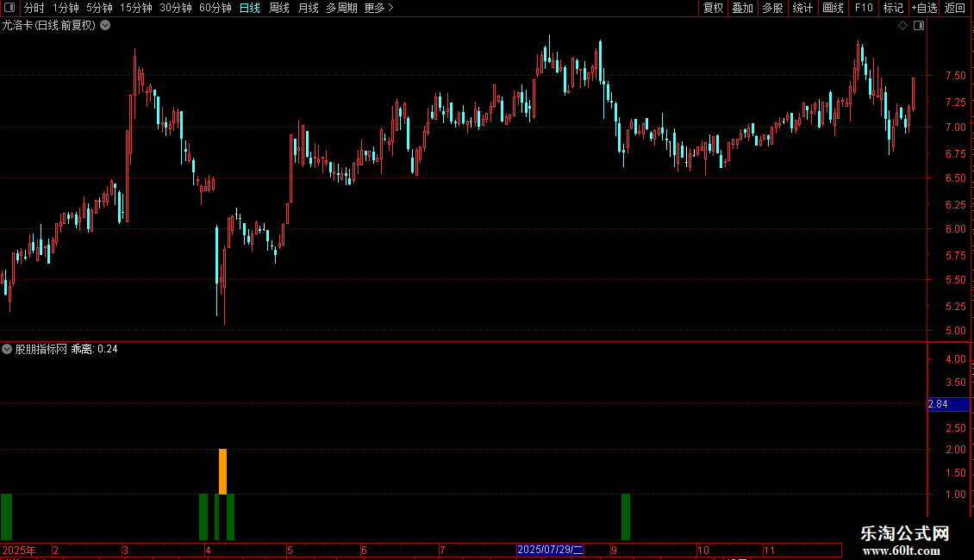974x560 pixels.
Task: Click the 标记 mark button
Action: coord(893,8)
